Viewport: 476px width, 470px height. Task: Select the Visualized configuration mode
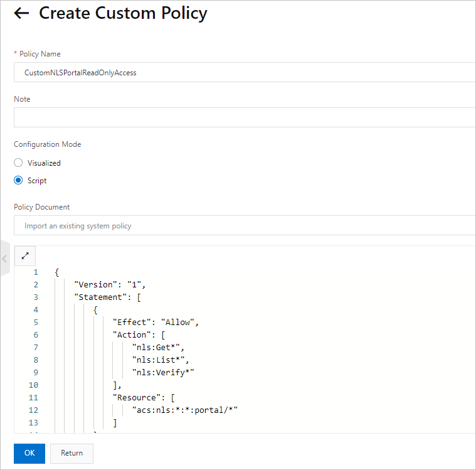pyautogui.click(x=18, y=163)
